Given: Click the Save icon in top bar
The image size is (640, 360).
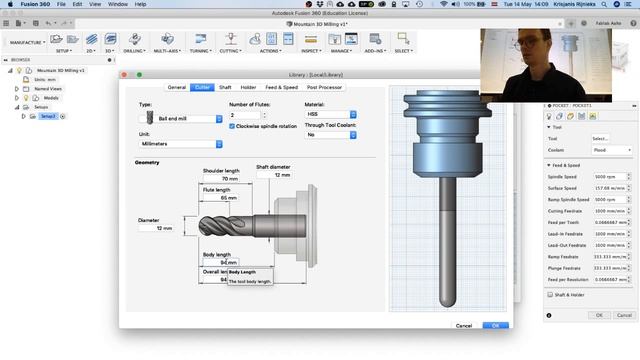Looking at the screenshot, I should pos(36,24).
